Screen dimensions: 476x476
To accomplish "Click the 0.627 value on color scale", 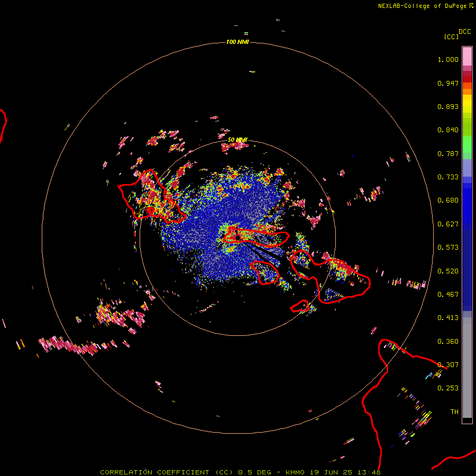I will click(x=448, y=224).
